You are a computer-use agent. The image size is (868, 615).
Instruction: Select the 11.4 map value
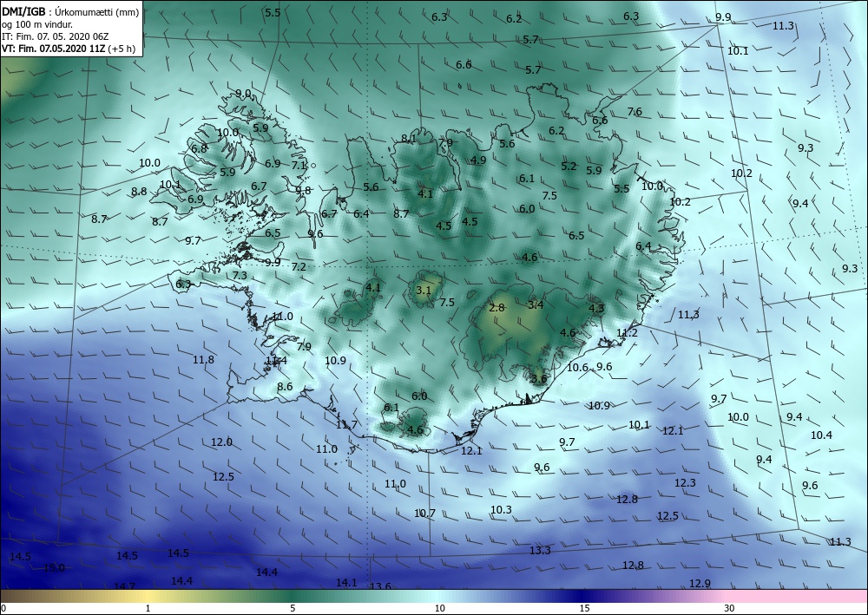(276, 361)
